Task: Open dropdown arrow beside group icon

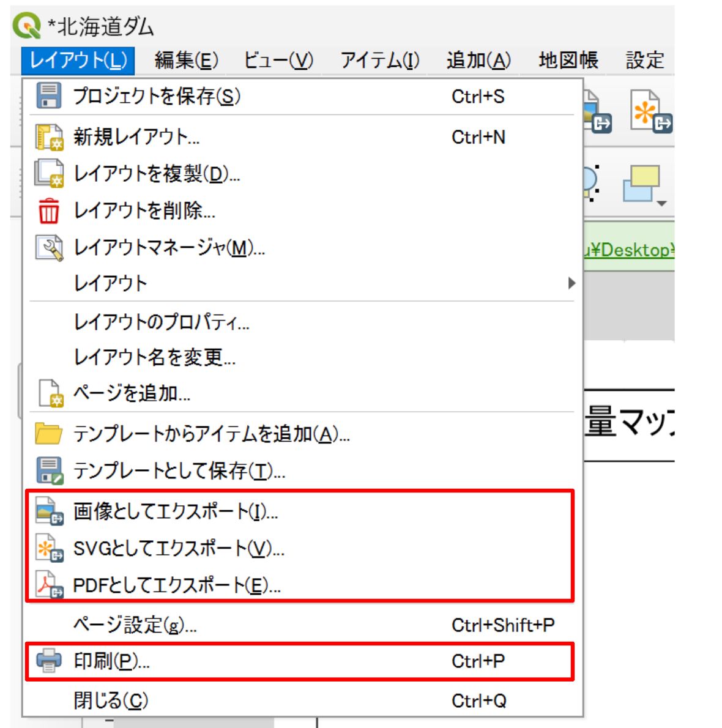Action: coord(663,203)
